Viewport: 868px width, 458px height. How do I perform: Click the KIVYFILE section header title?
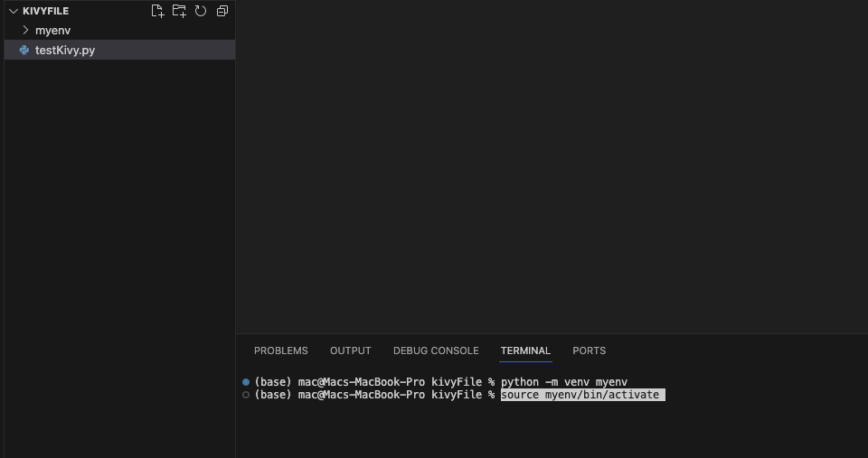tap(46, 11)
